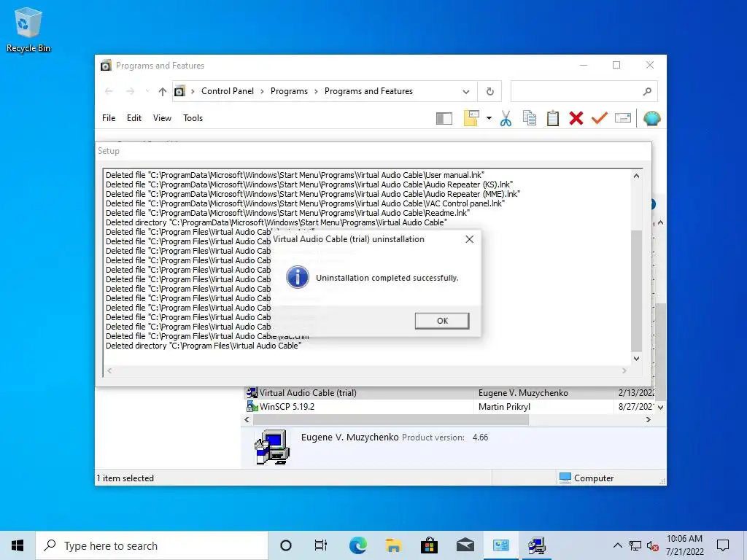Click the muted volume tray icon
The width and height of the screenshot is (747, 560).
pos(653,545)
